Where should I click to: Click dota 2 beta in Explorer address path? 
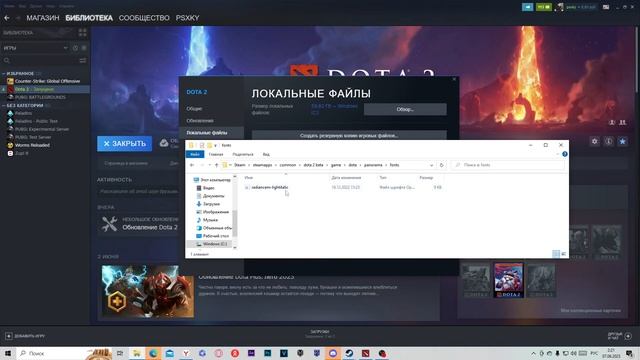coord(313,165)
